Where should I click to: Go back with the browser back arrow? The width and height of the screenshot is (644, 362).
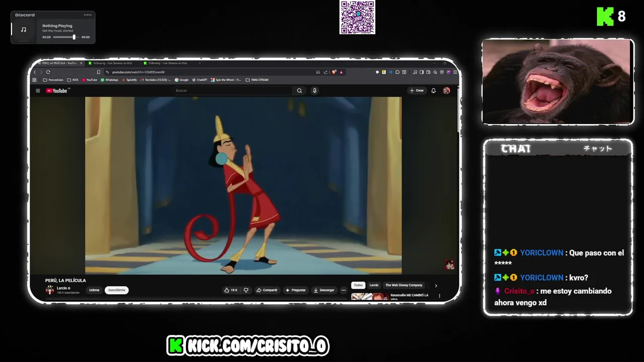point(35,72)
